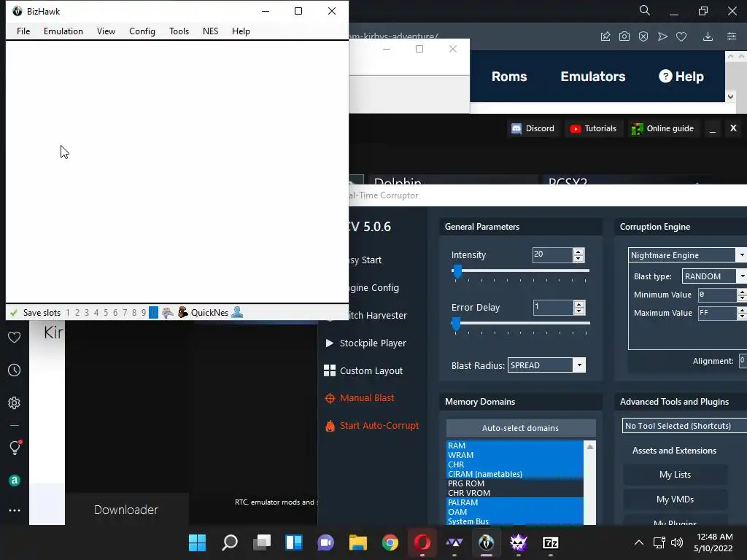
Task: Select PALRAM in Memory Domains list
Action: [514, 503]
